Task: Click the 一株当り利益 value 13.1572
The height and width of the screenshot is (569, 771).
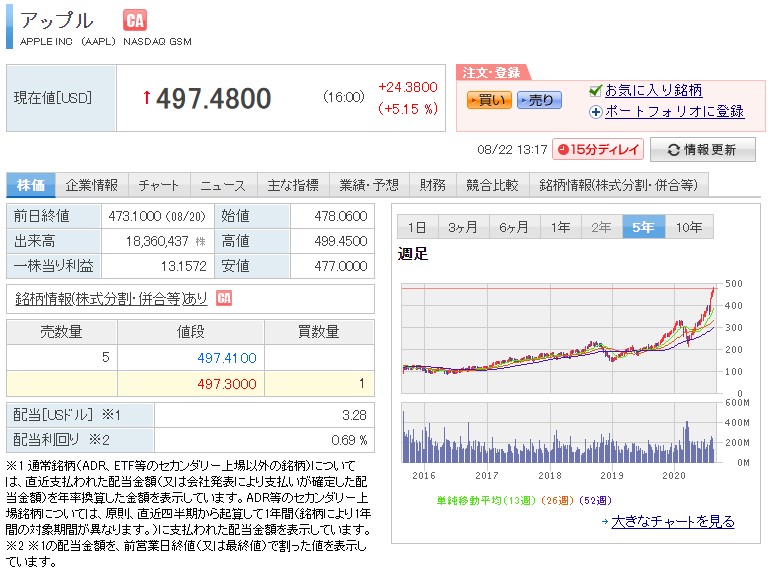Action: 183,266
